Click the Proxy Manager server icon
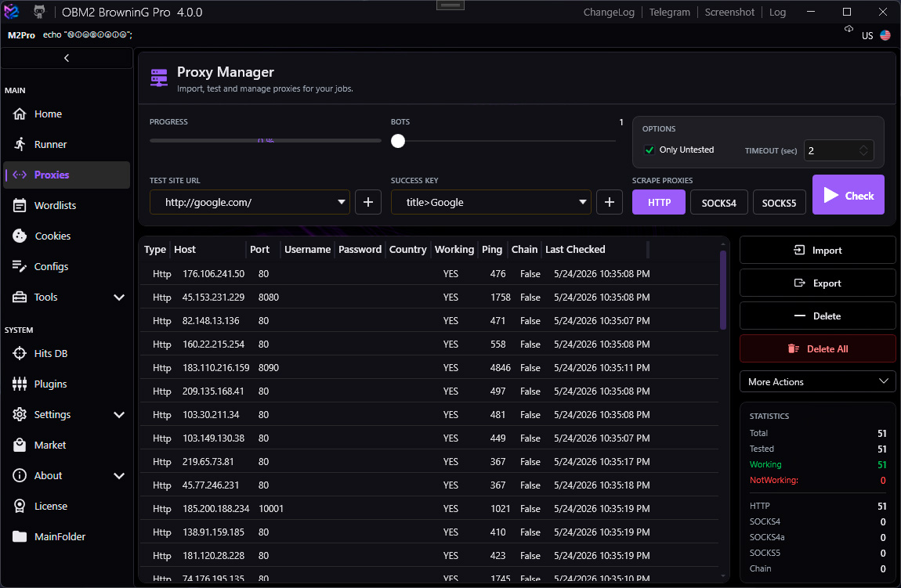 point(159,78)
